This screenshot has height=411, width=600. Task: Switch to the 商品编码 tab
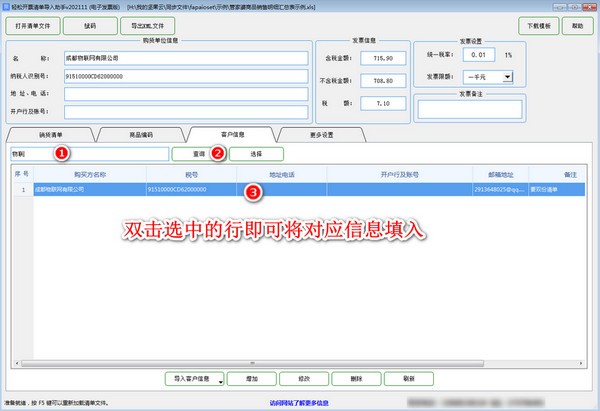(x=141, y=133)
